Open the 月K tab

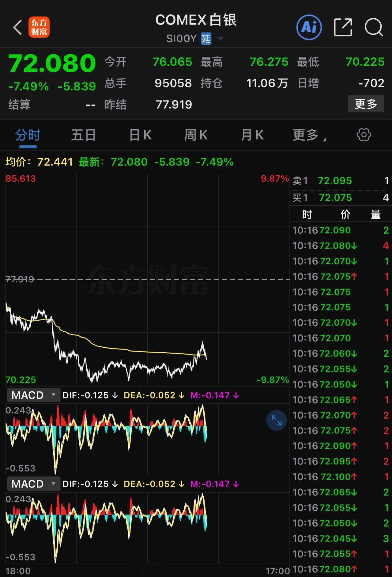252,135
